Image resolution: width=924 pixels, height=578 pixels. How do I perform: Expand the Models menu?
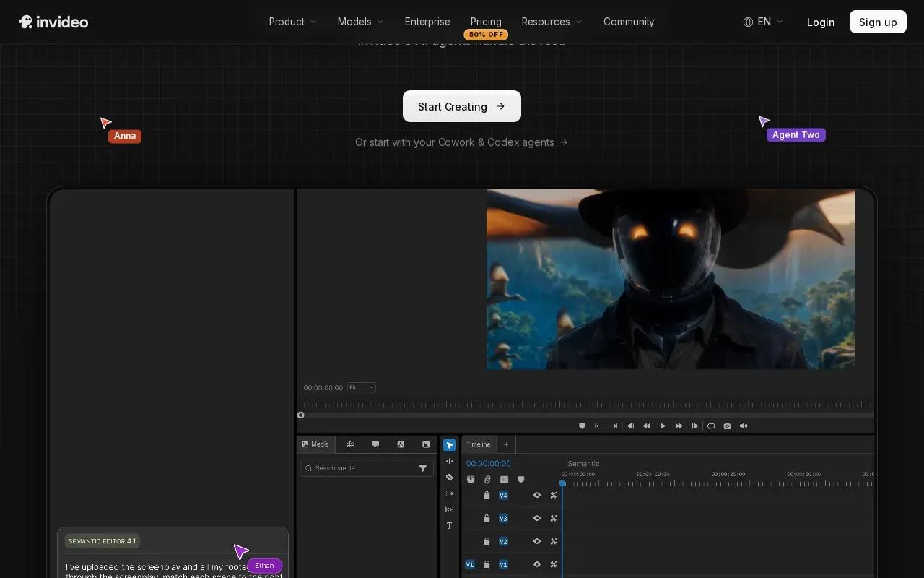click(x=361, y=22)
